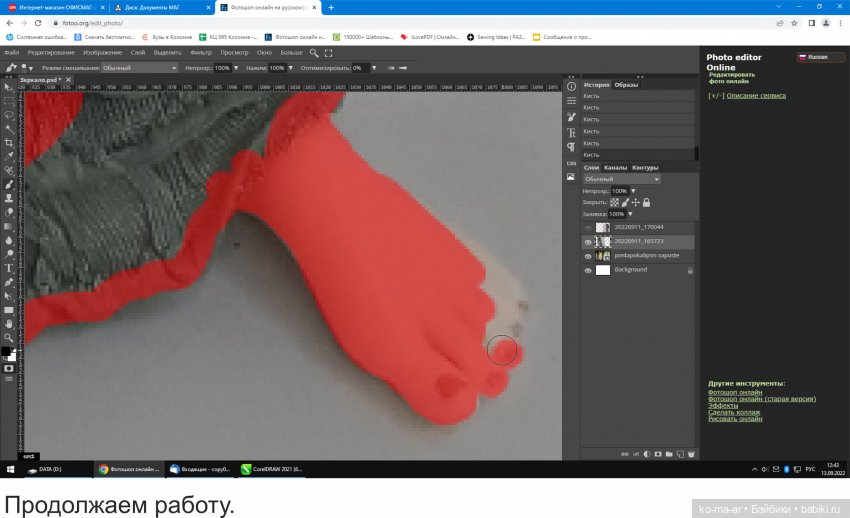
Task: Hide the Background layer
Action: (588, 270)
